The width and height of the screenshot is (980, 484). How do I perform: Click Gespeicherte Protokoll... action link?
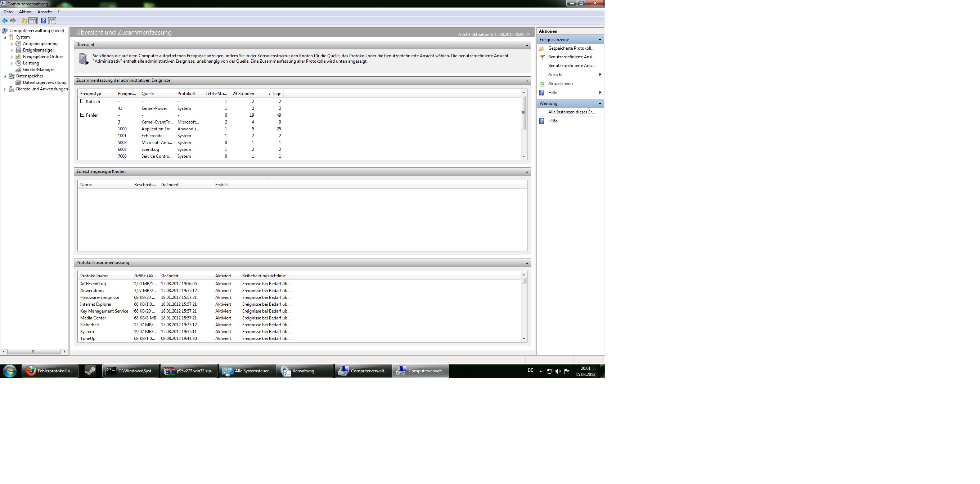pos(571,48)
